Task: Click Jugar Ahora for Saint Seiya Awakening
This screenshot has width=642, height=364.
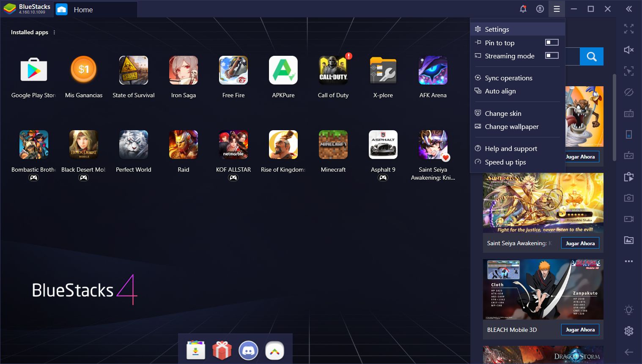Action: 580,243
